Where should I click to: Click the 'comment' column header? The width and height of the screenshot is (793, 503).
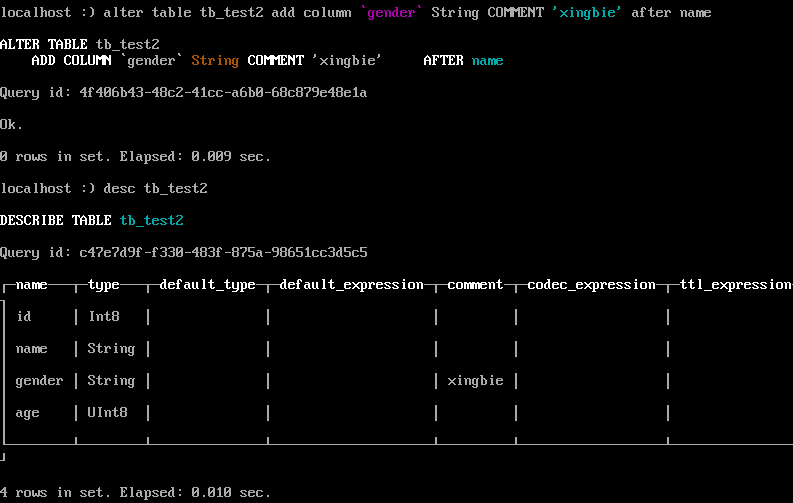coord(475,285)
